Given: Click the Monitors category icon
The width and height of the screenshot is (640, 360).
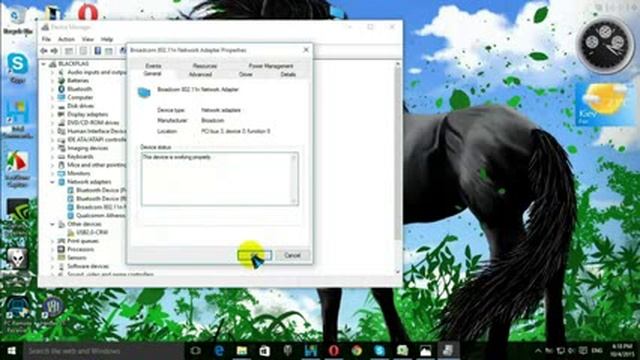Looking at the screenshot, I should pos(61,173).
